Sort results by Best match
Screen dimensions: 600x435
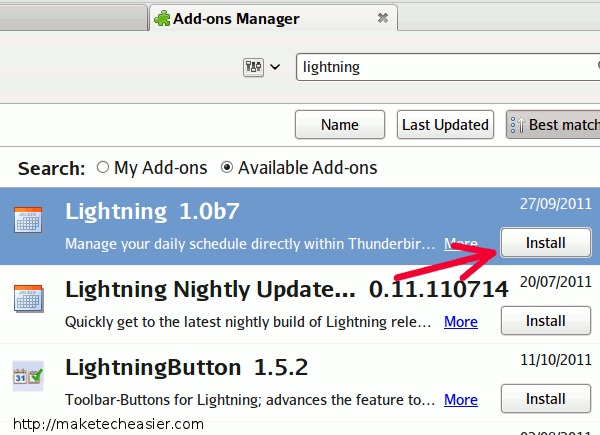(553, 125)
